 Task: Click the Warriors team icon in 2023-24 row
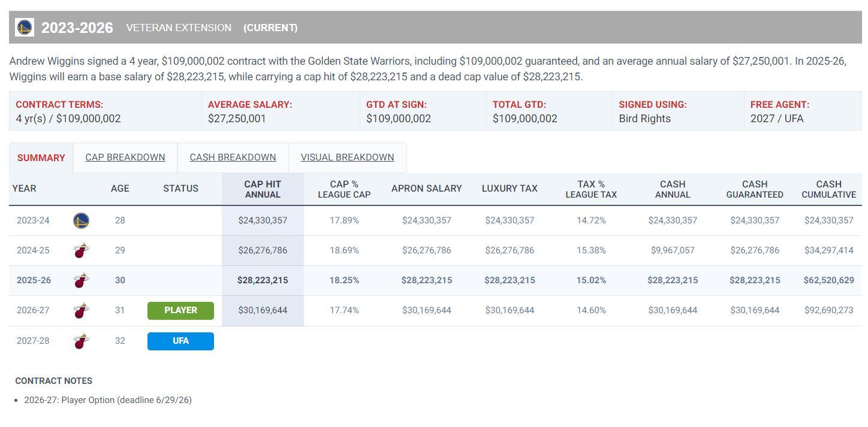pos(81,220)
